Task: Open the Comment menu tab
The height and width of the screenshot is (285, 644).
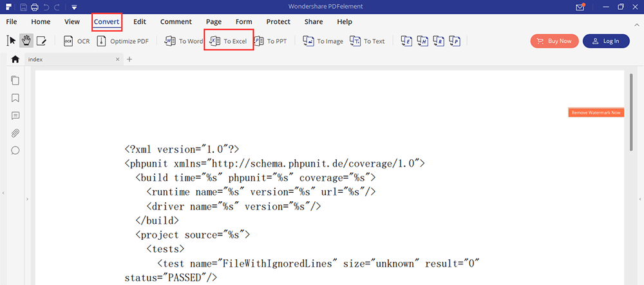Action: (x=176, y=21)
